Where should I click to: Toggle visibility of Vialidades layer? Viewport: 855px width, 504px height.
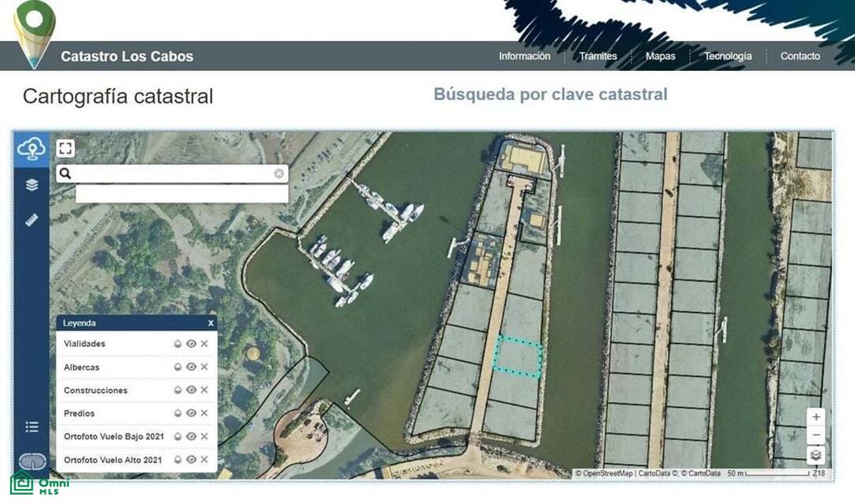(191, 344)
